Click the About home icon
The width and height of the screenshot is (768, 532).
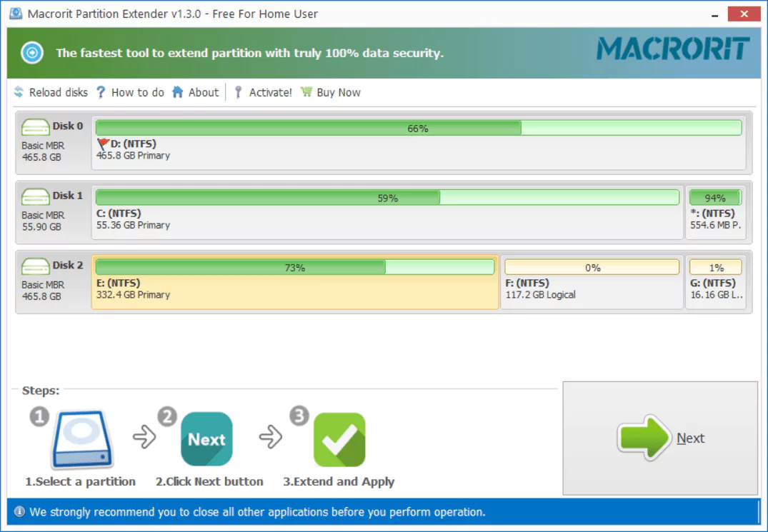coord(179,92)
